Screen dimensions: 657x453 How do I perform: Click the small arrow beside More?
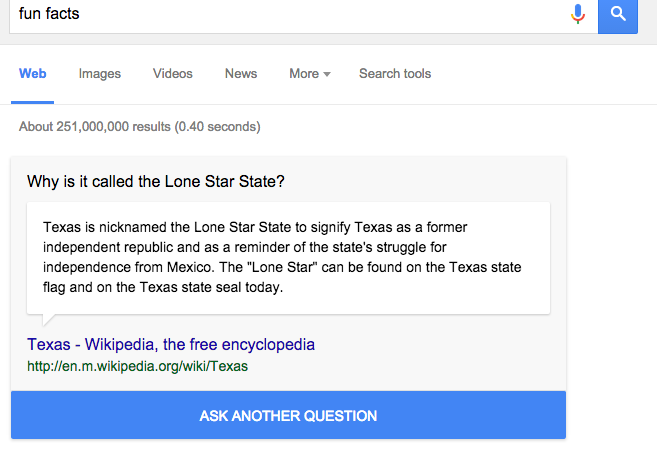327,75
